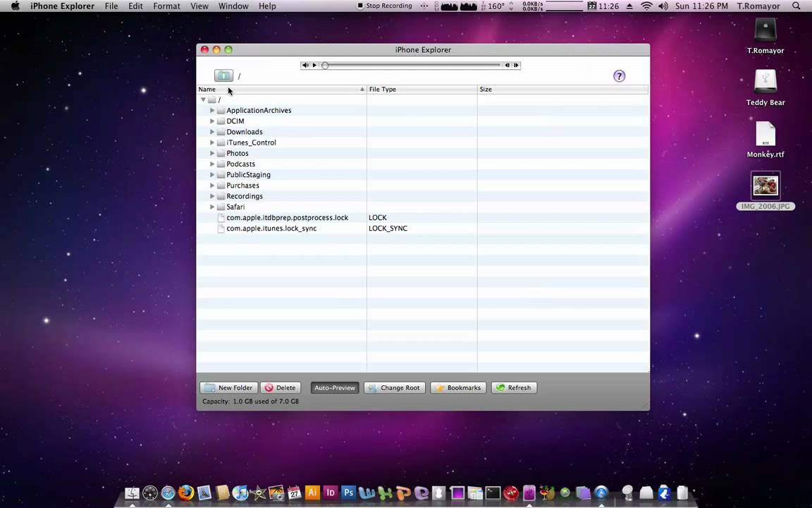
Task: Click the preview playback slider knob
Action: tap(325, 66)
